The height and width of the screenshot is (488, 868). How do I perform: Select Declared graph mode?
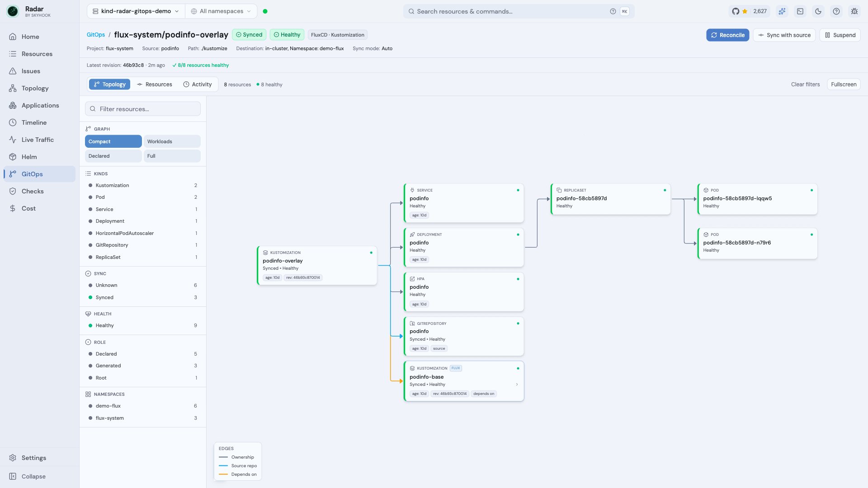click(113, 156)
